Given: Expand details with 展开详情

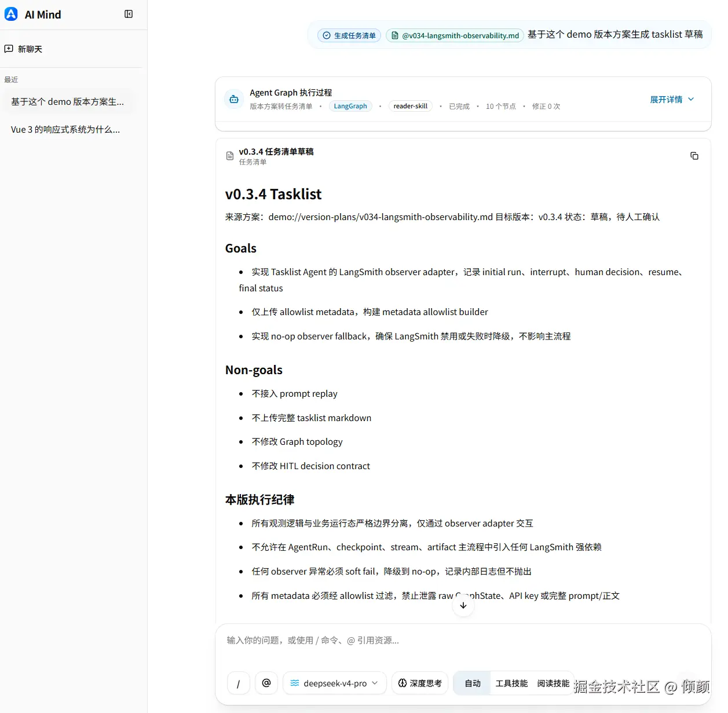Looking at the screenshot, I should (672, 99).
